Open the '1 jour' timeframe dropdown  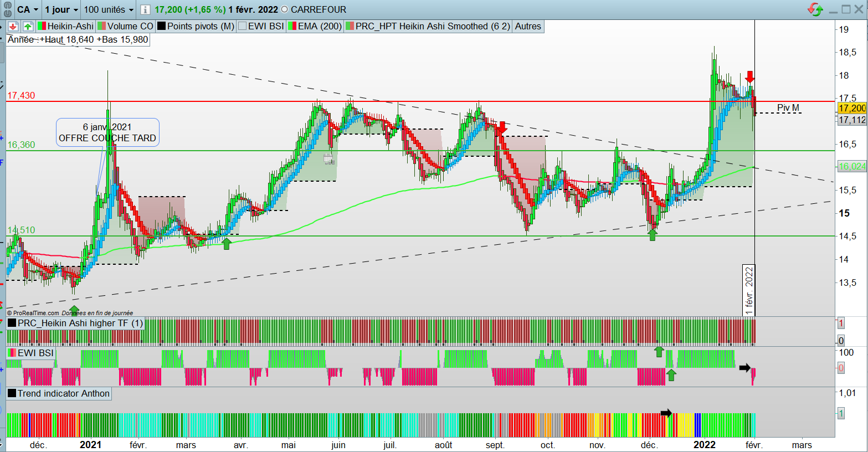[x=61, y=9]
